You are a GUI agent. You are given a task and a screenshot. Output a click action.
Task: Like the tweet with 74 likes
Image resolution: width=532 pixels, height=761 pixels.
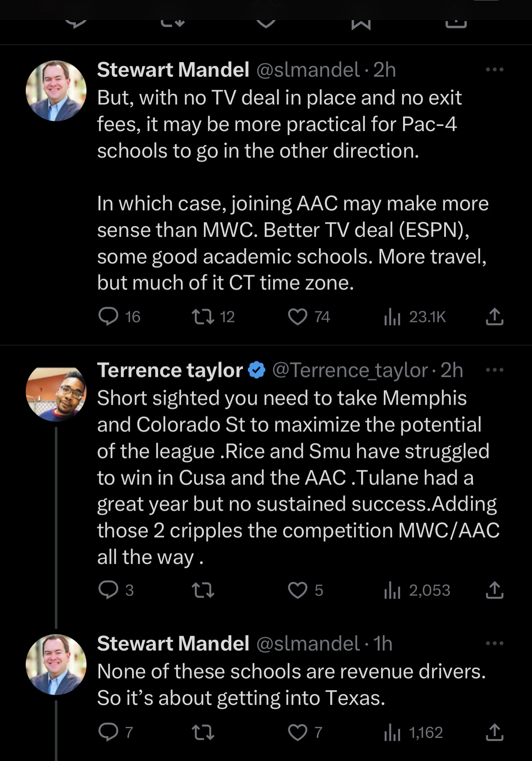click(x=297, y=316)
